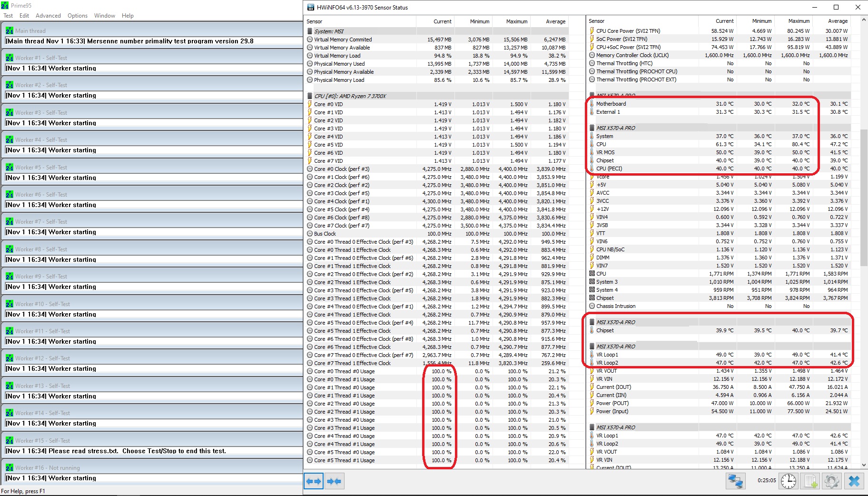The image size is (868, 496).
Task: Select the Power (POUT) row
Action: click(x=719, y=403)
